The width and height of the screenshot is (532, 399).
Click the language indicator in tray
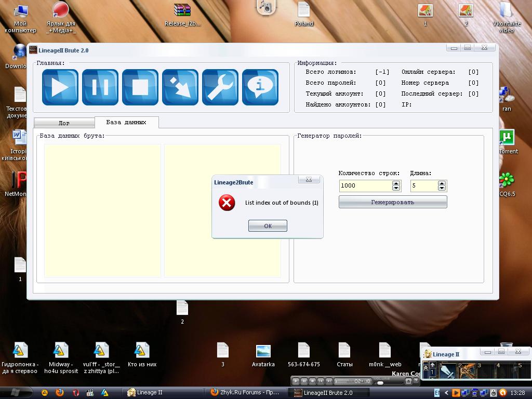(x=437, y=393)
